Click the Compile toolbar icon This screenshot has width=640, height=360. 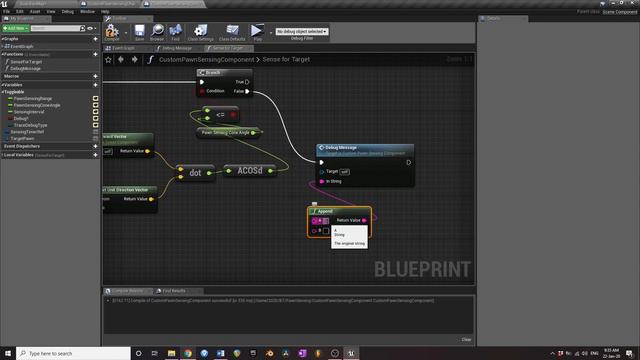click(111, 32)
